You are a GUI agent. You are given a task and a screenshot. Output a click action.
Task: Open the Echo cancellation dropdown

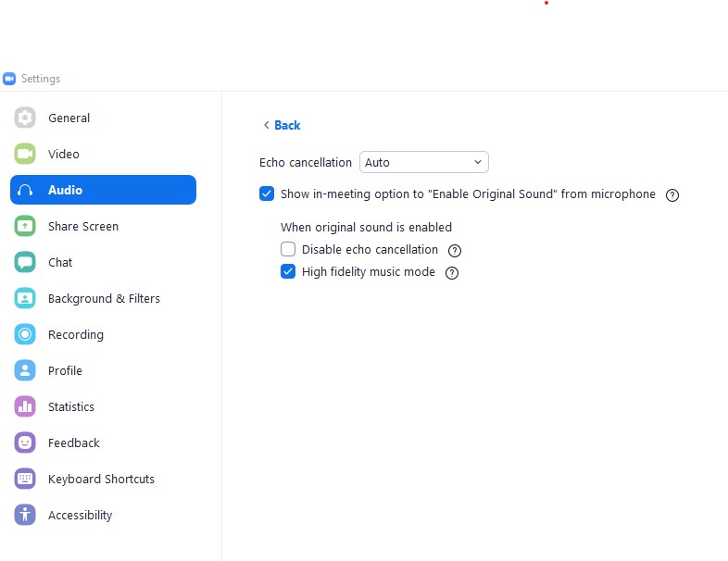point(423,162)
